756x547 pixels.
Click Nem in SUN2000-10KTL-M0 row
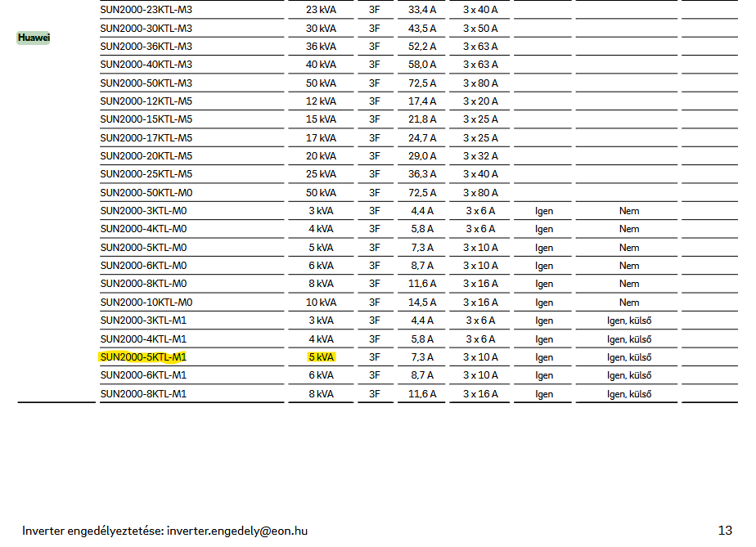coord(629,303)
